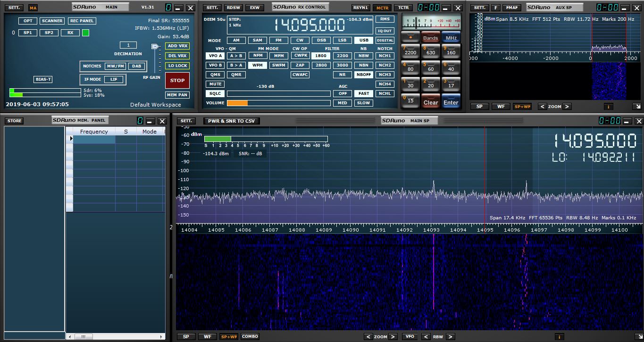Set the AGC to FAST
This screenshot has height=342, width=644.
point(363,93)
